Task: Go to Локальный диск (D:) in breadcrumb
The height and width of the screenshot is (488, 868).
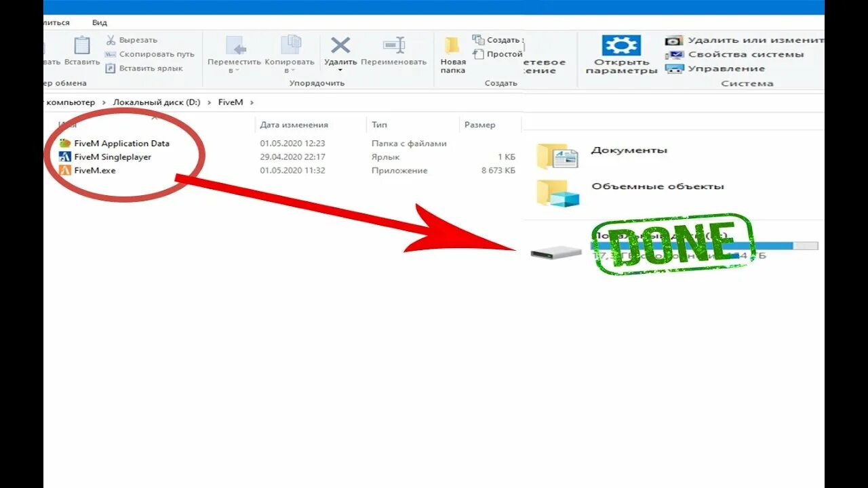Action: 156,102
